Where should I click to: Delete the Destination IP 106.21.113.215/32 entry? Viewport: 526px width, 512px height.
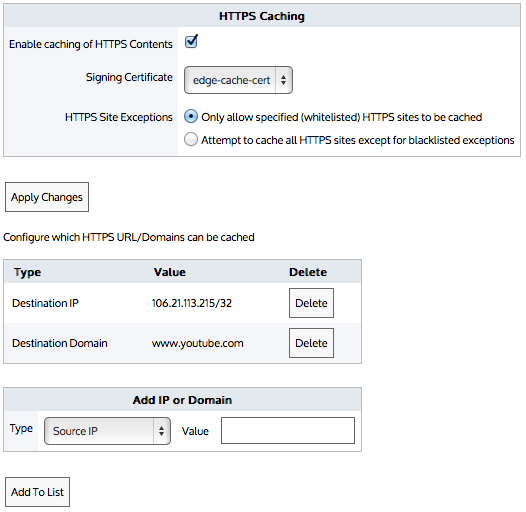click(x=311, y=303)
